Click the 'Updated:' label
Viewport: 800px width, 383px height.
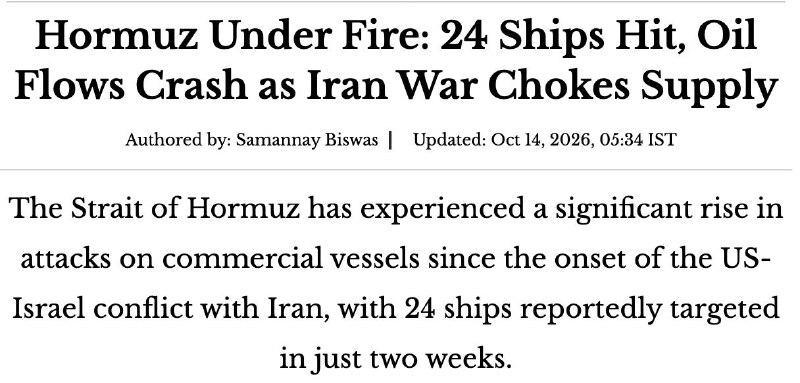tap(449, 139)
